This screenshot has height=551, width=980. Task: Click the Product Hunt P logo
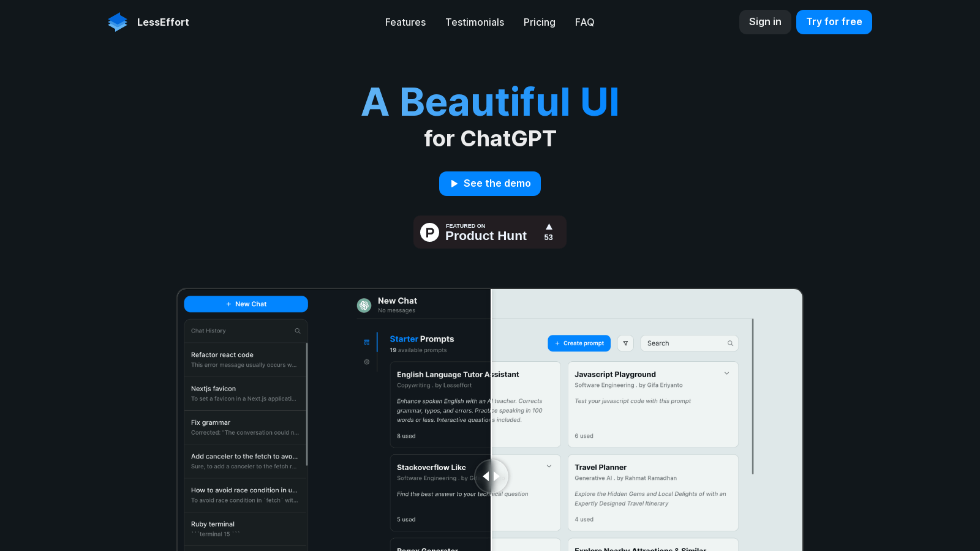click(430, 232)
